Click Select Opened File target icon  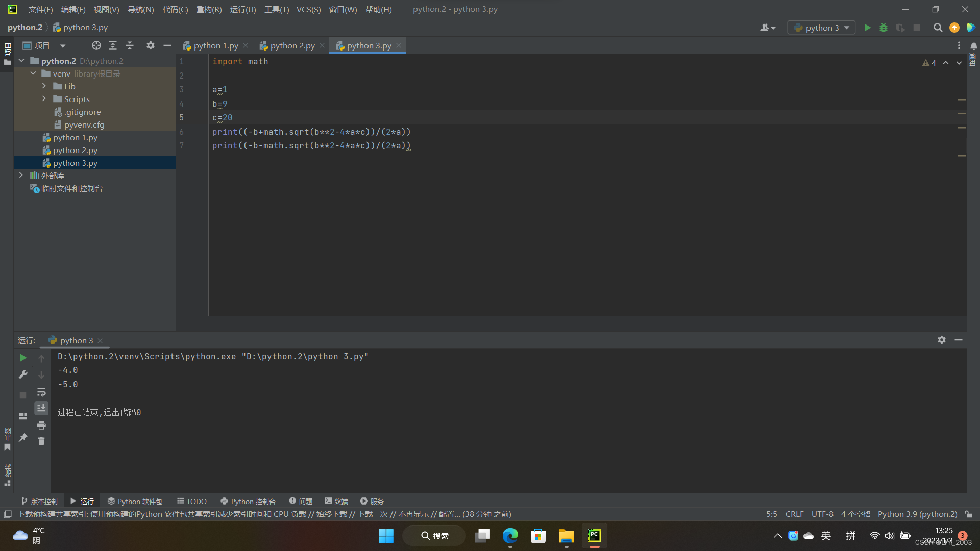(96, 45)
